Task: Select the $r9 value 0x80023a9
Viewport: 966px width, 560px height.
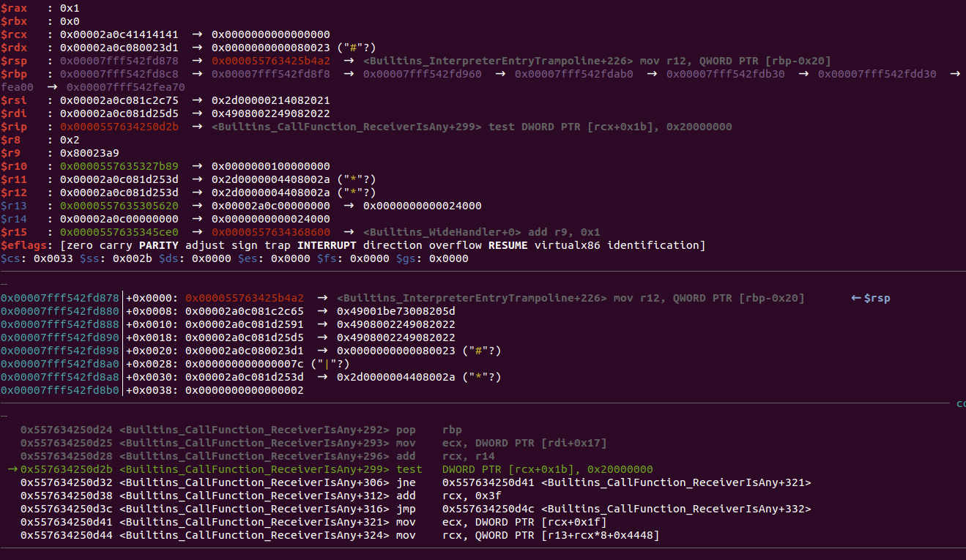Action: (89, 153)
